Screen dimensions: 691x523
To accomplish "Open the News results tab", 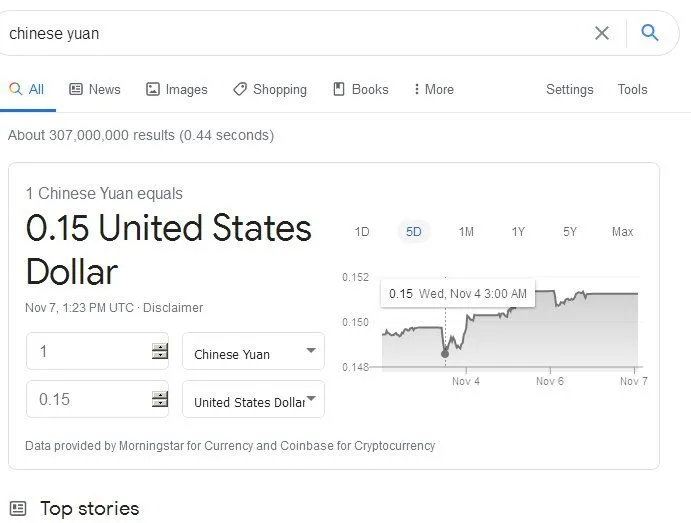I will pos(95,89).
